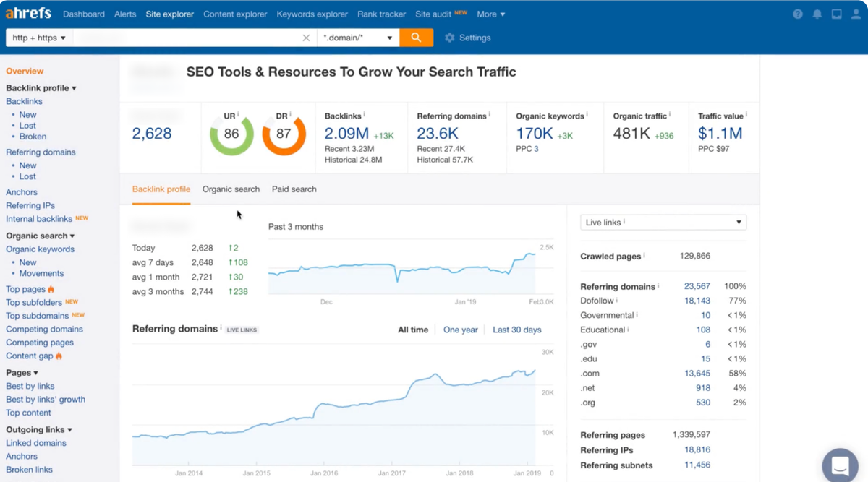
Task: Collapse the Pages sidebar section
Action: (x=22, y=373)
